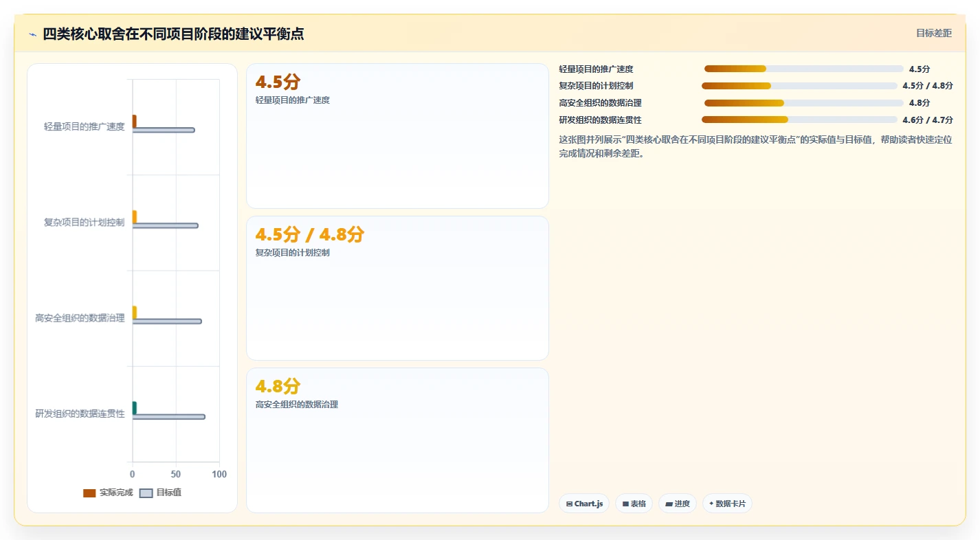This screenshot has width=980, height=540.
Task: Click progress row label 复杂项目的计划控制
Action: click(x=597, y=86)
